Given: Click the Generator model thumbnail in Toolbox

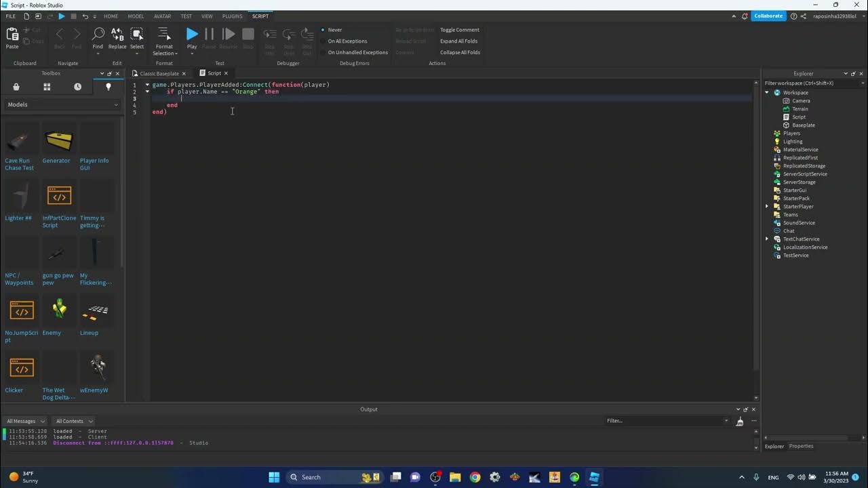Looking at the screenshot, I should (x=58, y=140).
